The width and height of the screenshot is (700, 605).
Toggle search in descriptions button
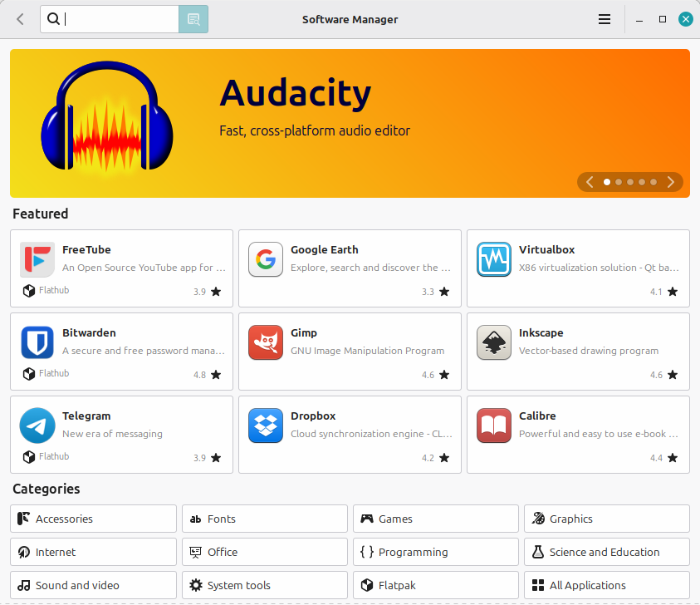pyautogui.click(x=193, y=19)
